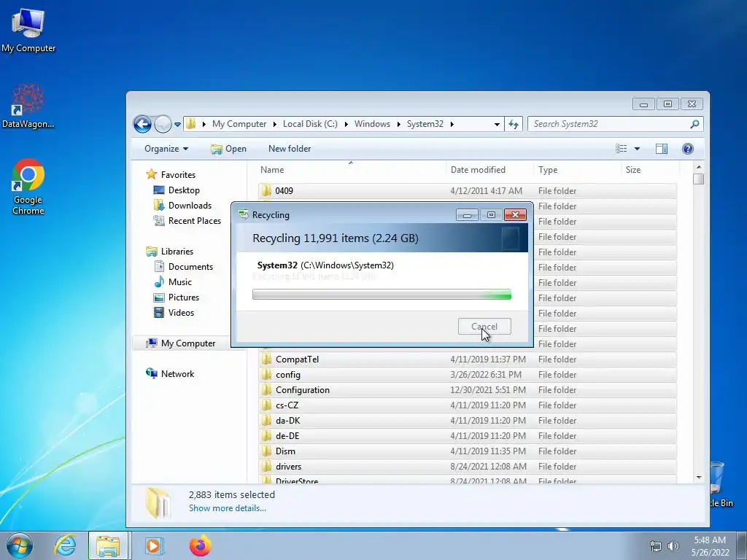747x560 pixels.
Task: Select the CompatTel folder
Action: pyautogui.click(x=468, y=359)
